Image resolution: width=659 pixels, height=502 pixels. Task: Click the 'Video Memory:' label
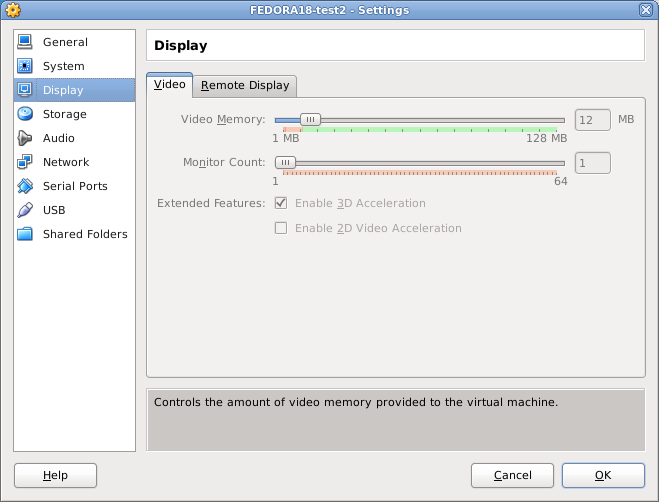tap(223, 119)
